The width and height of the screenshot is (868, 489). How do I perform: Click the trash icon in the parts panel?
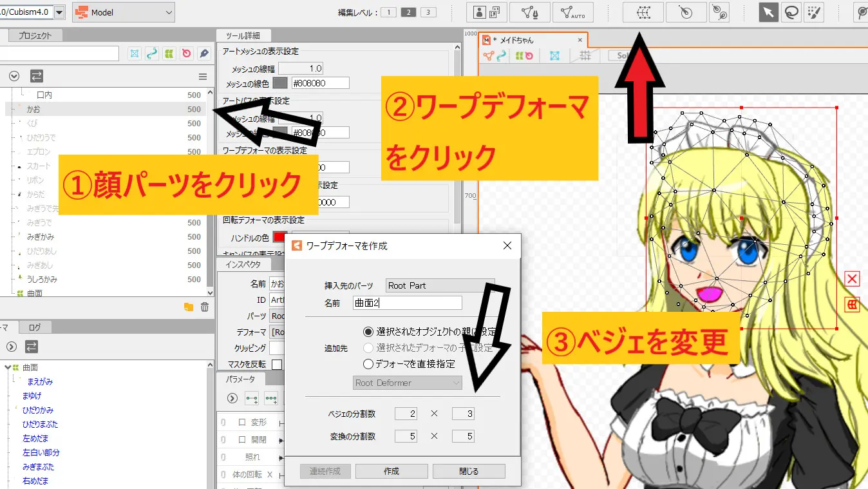click(205, 307)
